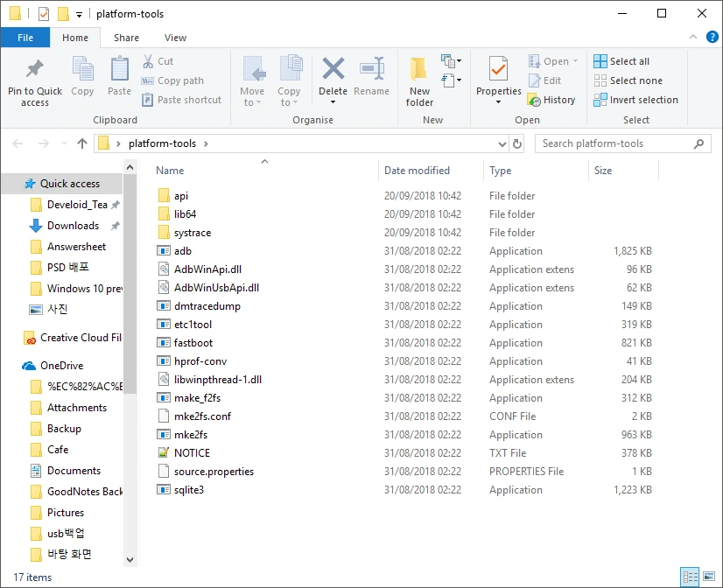Expand address bar history dropdown
This screenshot has width=723, height=588.
pyautogui.click(x=502, y=144)
